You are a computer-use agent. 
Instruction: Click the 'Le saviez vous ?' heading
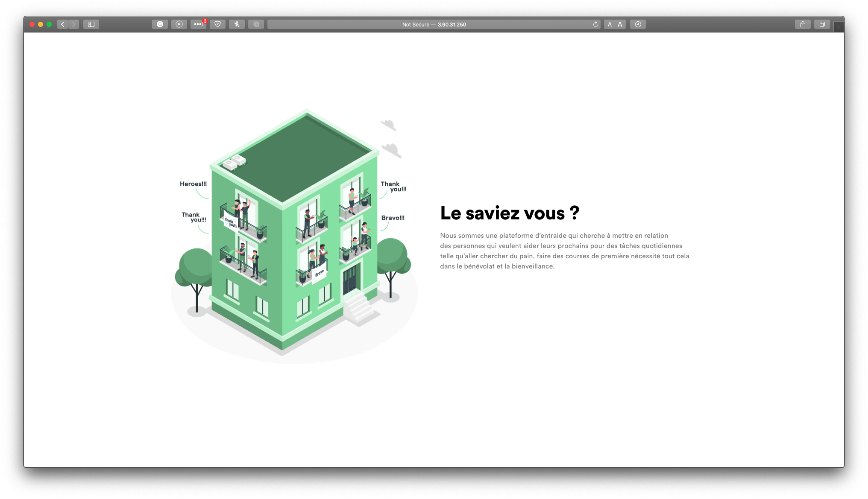(x=510, y=213)
